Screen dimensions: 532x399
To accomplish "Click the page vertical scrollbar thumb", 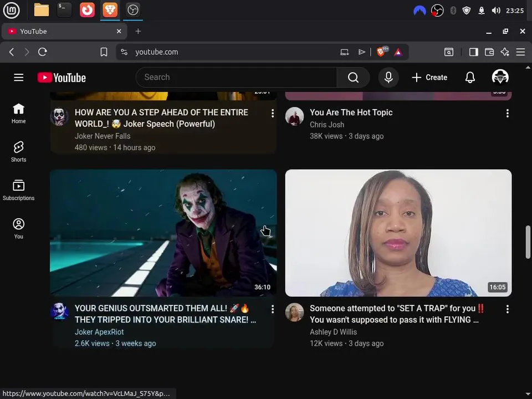I will pyautogui.click(x=528, y=242).
